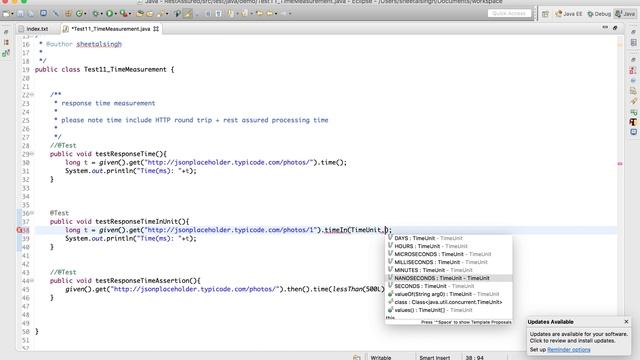Collapse the fold marker at line 36
640x360 pixels.
click(32, 213)
